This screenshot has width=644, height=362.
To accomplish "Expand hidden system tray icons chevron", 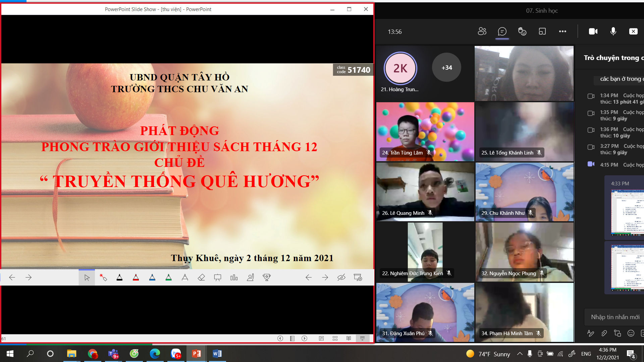I will [x=520, y=354].
